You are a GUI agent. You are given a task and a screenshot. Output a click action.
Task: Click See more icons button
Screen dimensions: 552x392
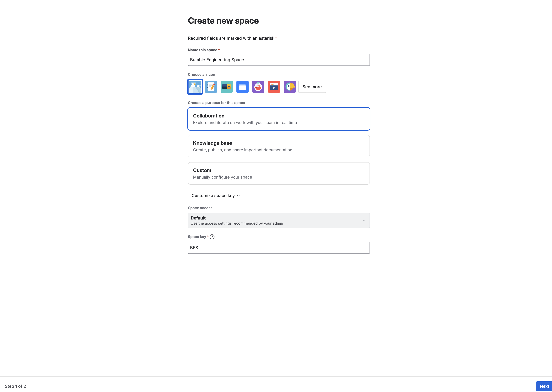coord(312,87)
